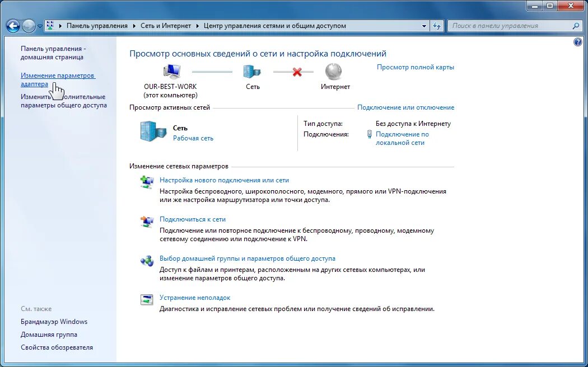Screen dimensions: 588x367
Task: Click the red X connection error icon
Action: tap(297, 72)
